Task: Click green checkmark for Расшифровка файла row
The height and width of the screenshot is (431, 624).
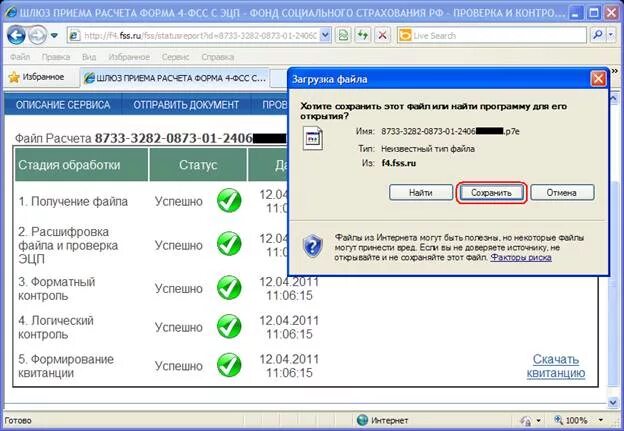Action: (x=229, y=244)
